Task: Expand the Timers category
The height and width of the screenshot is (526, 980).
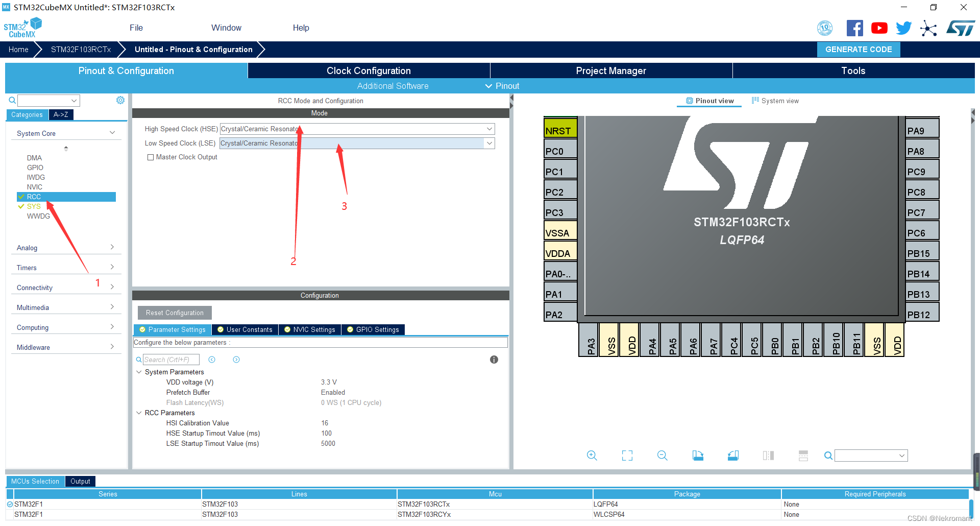Action: 112,267
